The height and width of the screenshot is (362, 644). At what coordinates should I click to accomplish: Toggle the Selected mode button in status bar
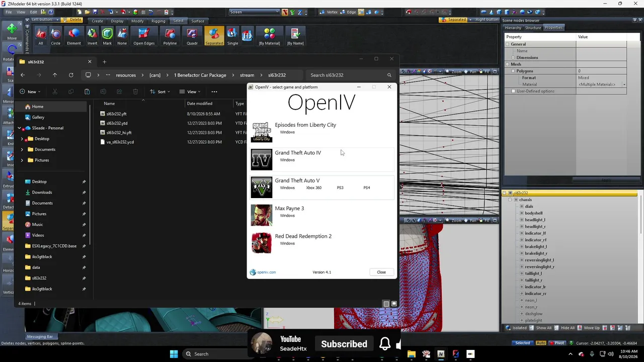coord(522,343)
